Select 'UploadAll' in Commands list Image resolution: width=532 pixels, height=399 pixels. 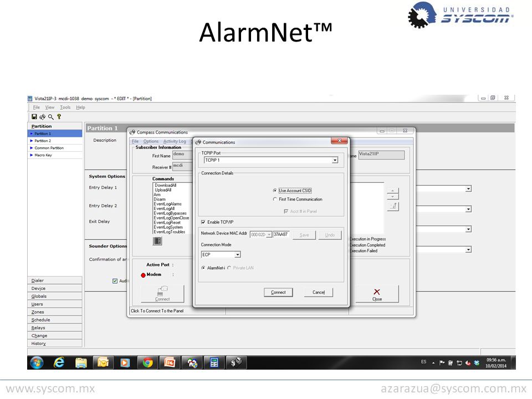[x=163, y=190]
